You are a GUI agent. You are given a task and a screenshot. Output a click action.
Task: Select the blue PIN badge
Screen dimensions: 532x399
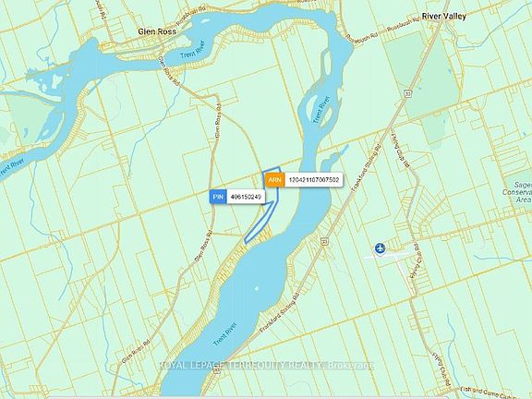(x=218, y=197)
